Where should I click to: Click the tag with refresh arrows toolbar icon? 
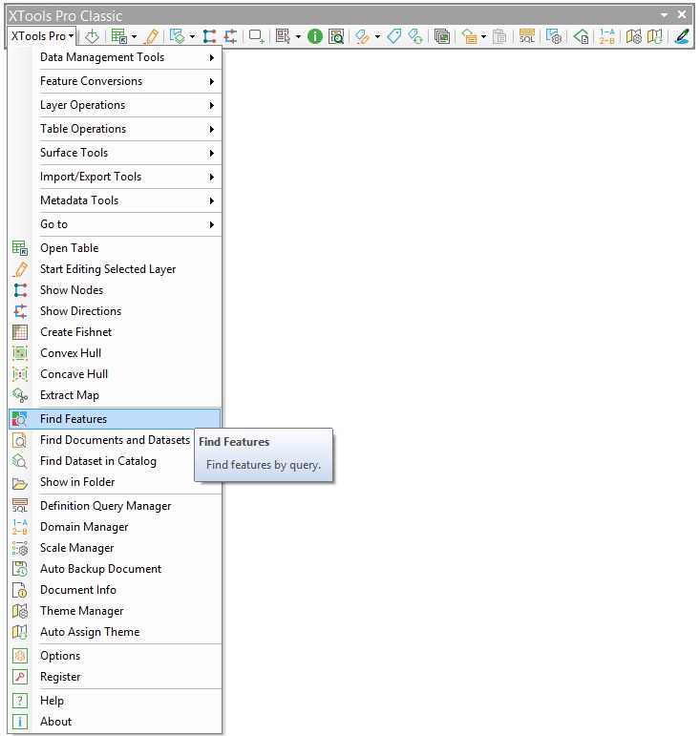click(415, 36)
